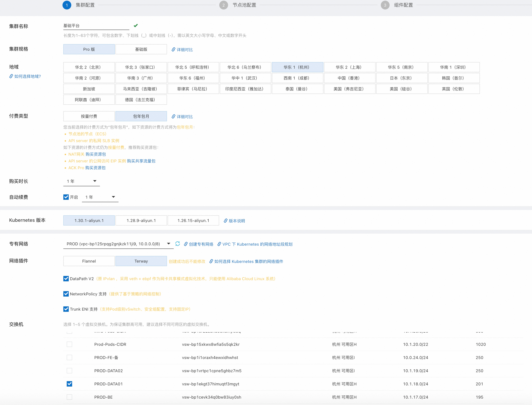Click 杭州 可用区I in PROD-FE-备 row
Image resolution: width=532 pixels, height=405 pixels.
point(343,357)
